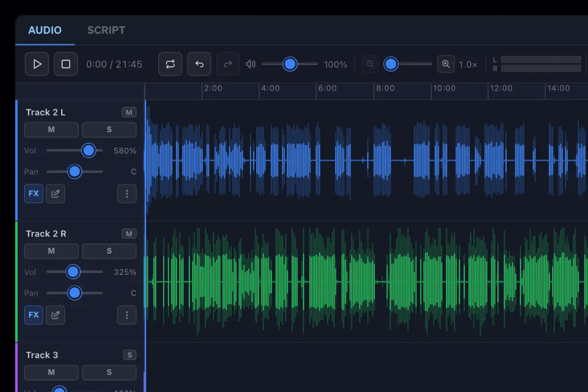Undo the last edit
The image size is (588, 392).
[199, 64]
